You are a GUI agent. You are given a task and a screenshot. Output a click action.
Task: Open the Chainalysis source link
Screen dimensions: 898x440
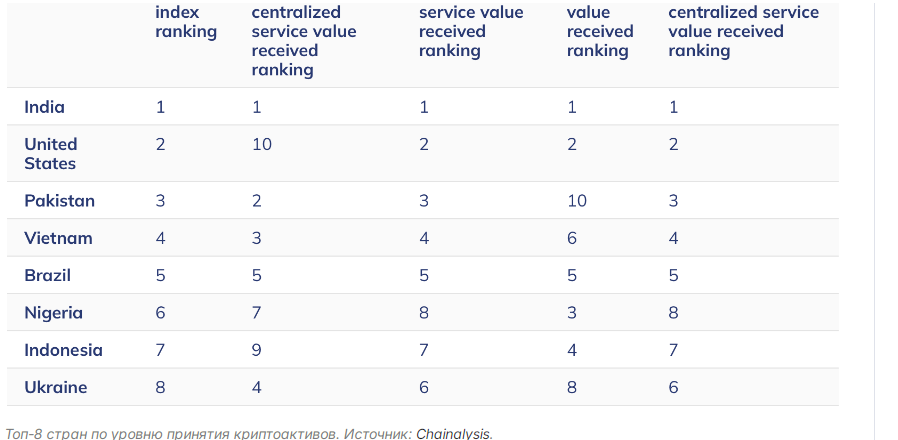pos(453,434)
